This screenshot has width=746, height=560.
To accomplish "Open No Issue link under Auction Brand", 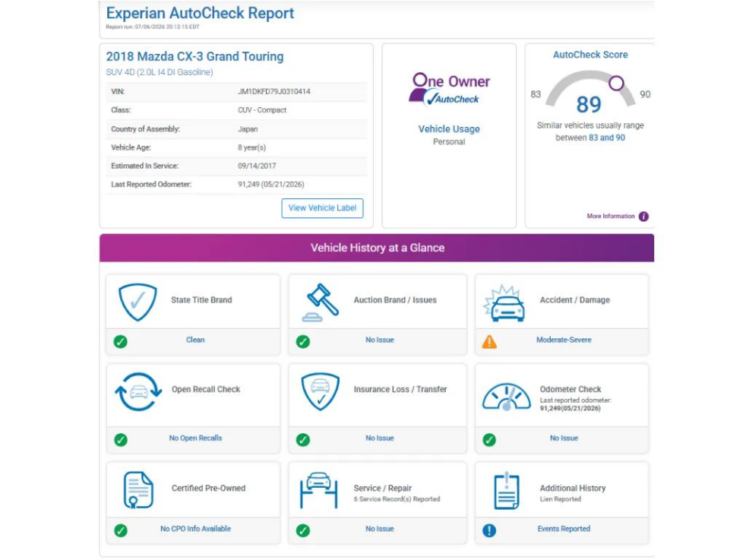I will [x=380, y=340].
